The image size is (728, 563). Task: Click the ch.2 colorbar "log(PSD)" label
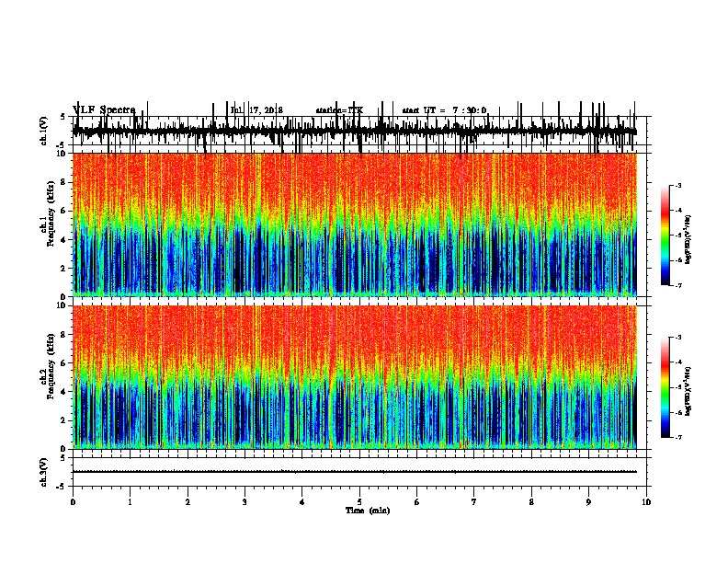[x=688, y=392]
